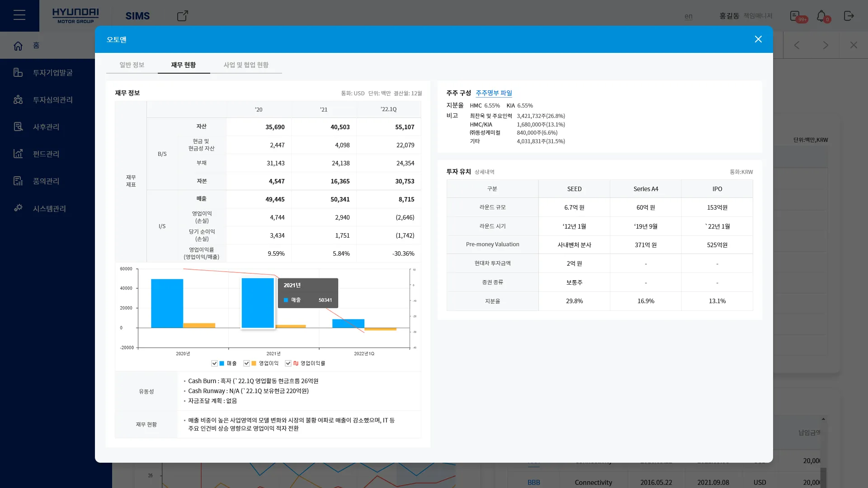Click the 시스템관리 gear icon
868x488 pixels.
click(x=18, y=208)
